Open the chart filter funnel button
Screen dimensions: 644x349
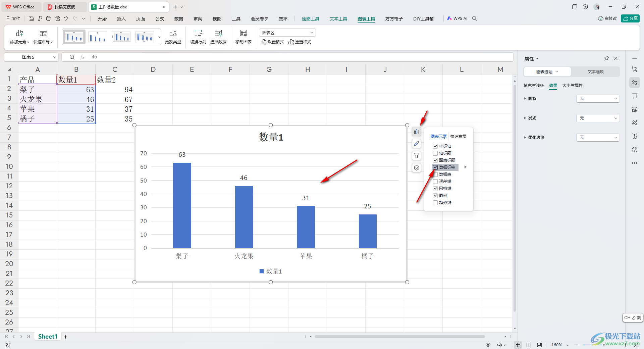click(x=416, y=156)
